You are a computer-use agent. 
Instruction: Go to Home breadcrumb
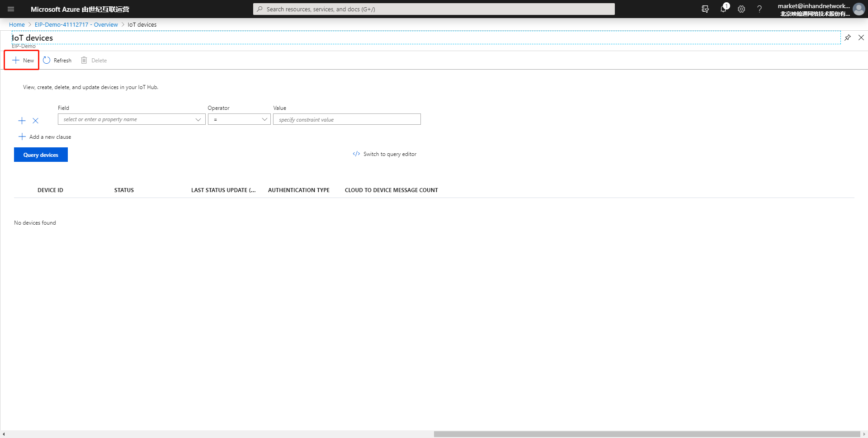[17, 24]
